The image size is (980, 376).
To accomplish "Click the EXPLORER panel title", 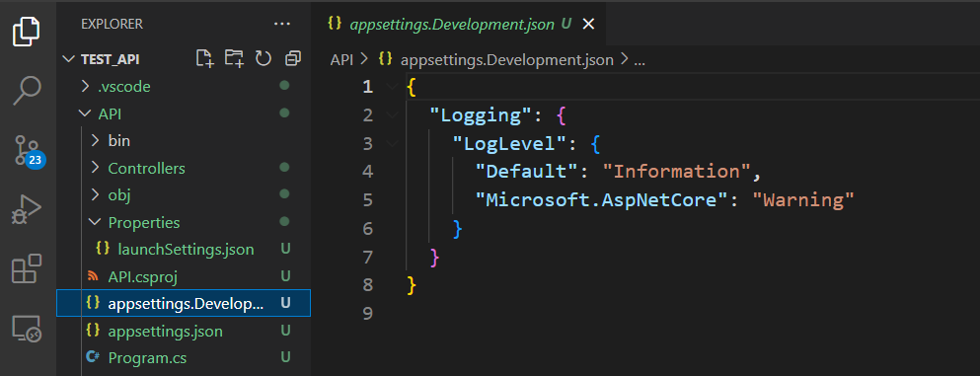I will tap(112, 25).
